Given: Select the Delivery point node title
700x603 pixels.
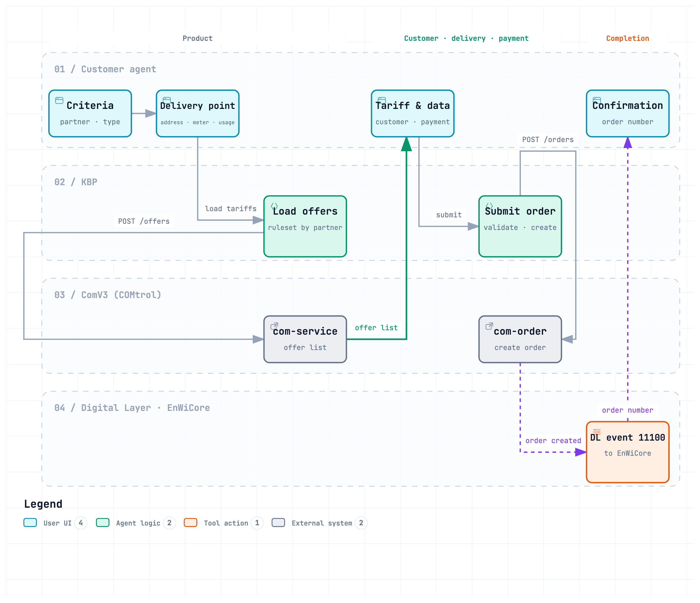Looking at the screenshot, I should 198,106.
